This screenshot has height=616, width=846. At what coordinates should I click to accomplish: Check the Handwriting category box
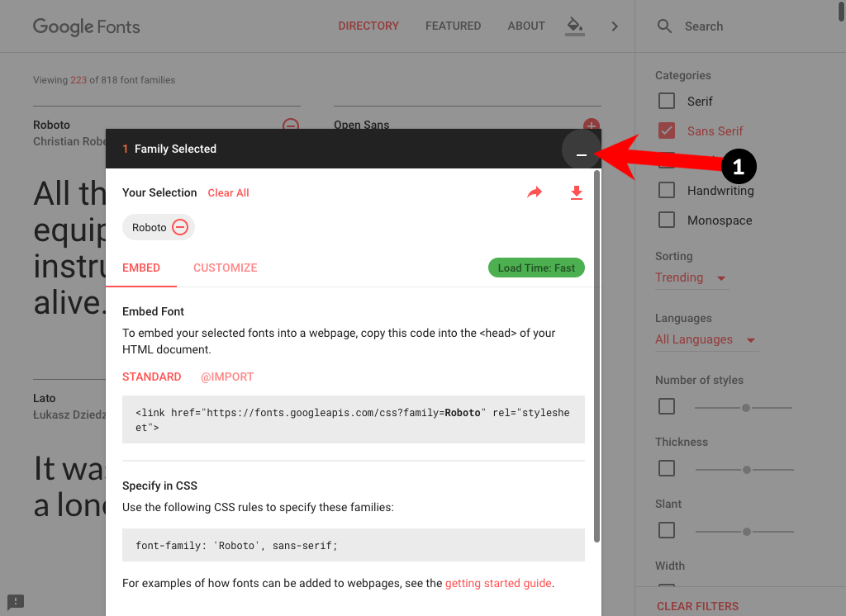[x=667, y=190]
